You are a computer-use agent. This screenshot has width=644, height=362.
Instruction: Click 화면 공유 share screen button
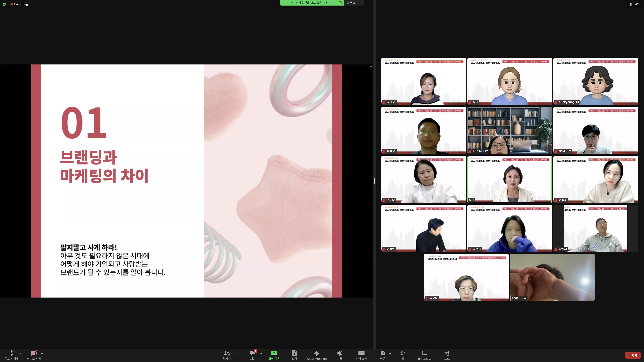coord(274,353)
